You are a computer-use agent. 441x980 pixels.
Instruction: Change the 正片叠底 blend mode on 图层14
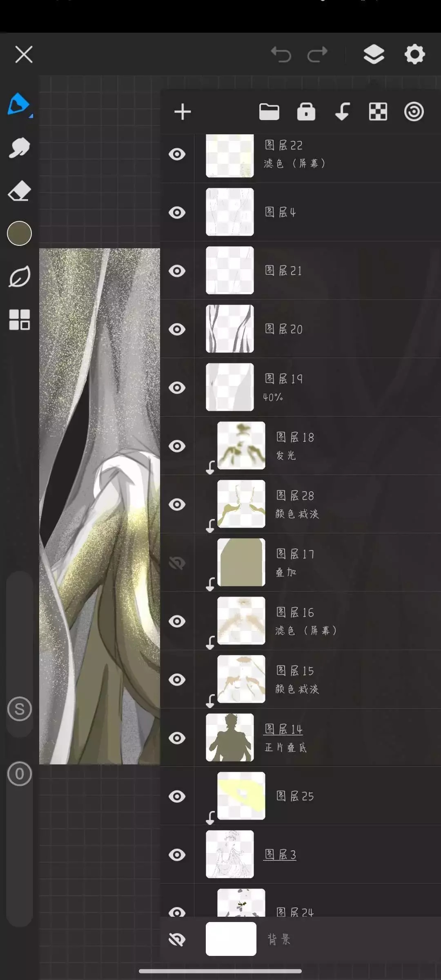point(286,747)
